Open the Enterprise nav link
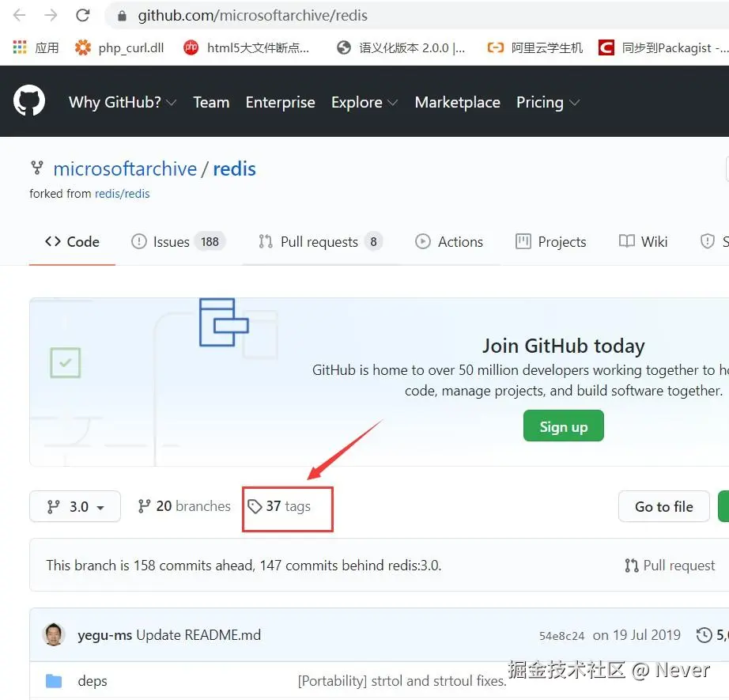This screenshot has width=729, height=700. (281, 102)
